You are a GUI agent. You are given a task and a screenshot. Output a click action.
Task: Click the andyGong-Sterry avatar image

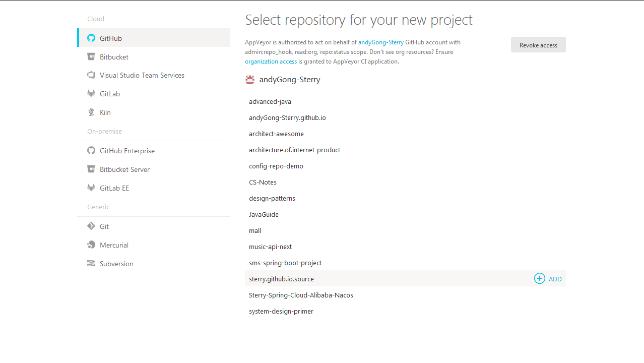pos(250,79)
